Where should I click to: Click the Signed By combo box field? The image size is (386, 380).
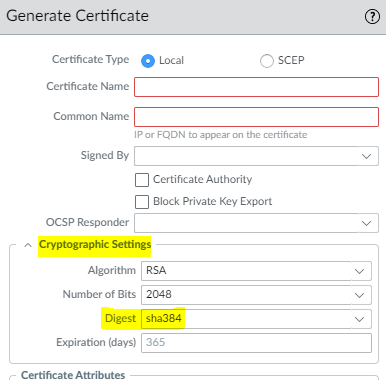coord(256,156)
